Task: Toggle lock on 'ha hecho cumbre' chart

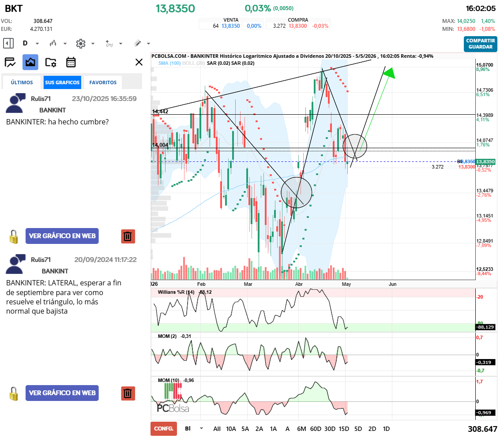Action: click(x=14, y=237)
